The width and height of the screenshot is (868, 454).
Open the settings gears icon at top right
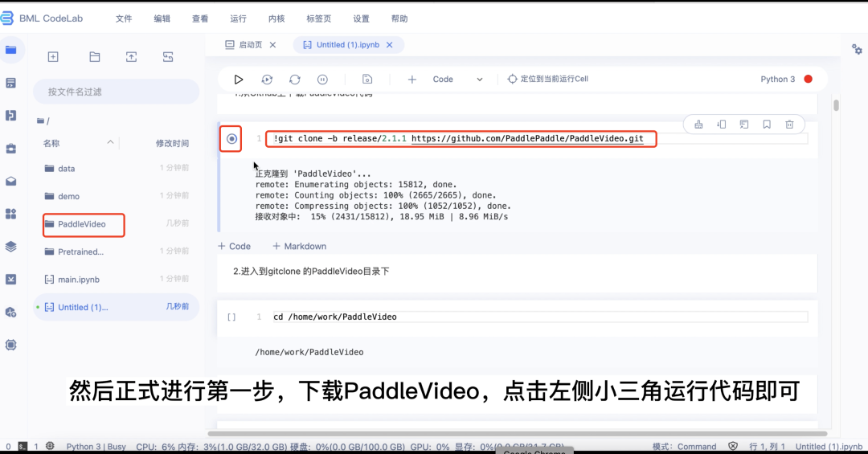pyautogui.click(x=857, y=49)
